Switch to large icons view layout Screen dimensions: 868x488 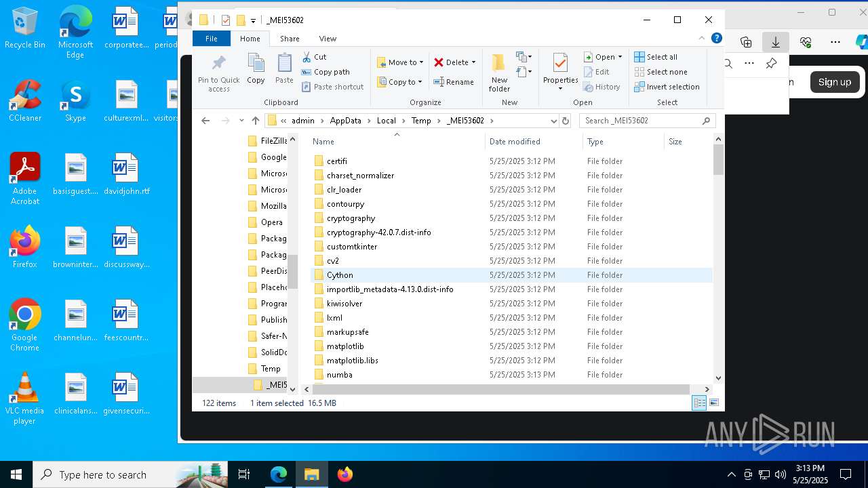713,403
